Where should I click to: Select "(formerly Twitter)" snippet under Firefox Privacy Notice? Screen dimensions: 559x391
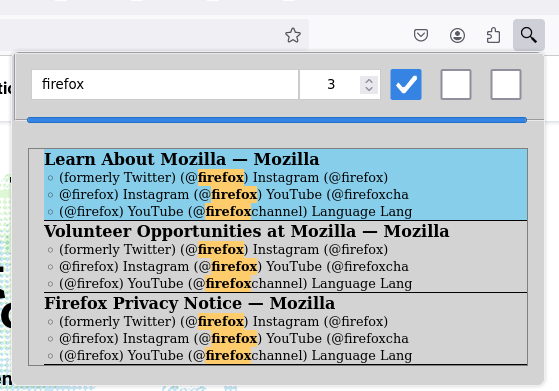tap(224, 321)
